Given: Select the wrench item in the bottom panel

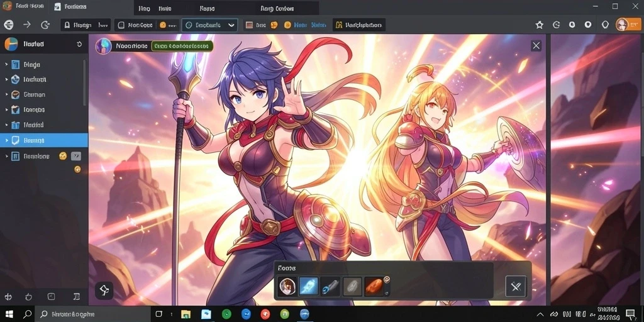Looking at the screenshot, I should 330,286.
